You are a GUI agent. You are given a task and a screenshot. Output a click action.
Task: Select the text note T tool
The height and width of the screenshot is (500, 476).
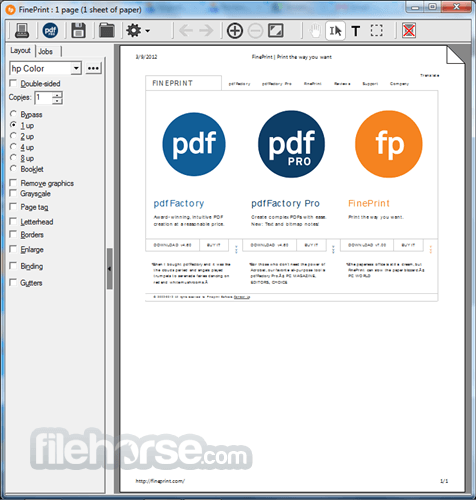pos(356,31)
